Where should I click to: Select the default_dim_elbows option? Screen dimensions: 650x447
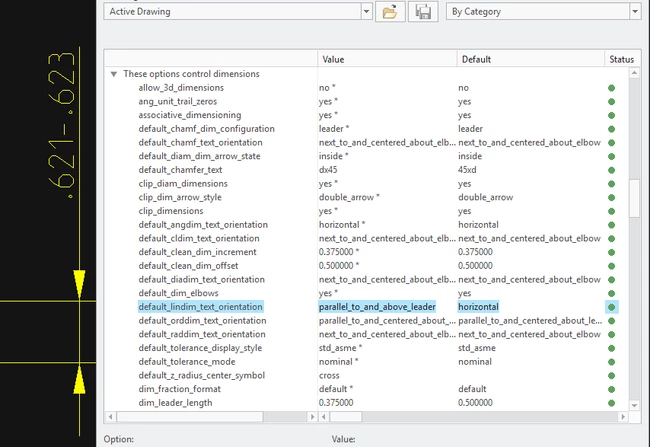[178, 293]
